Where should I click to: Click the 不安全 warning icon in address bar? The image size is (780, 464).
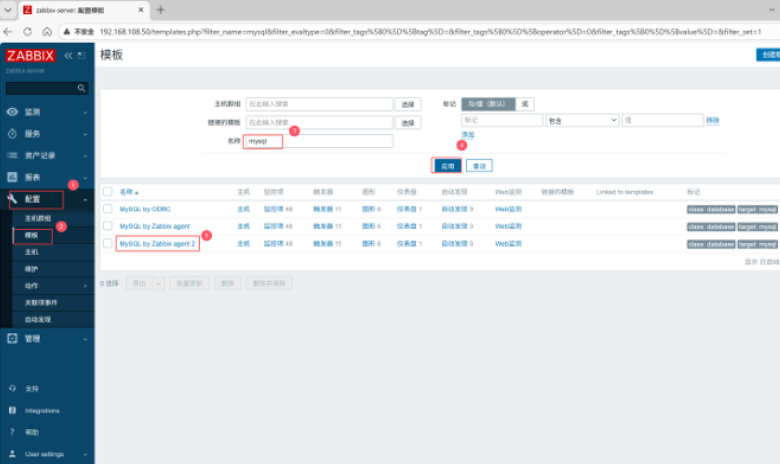(x=67, y=32)
